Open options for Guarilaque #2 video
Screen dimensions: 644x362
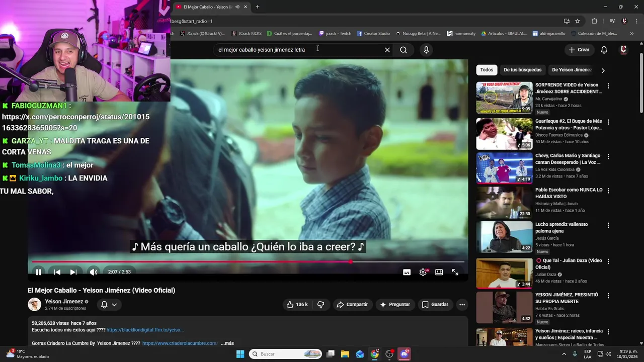608,122
